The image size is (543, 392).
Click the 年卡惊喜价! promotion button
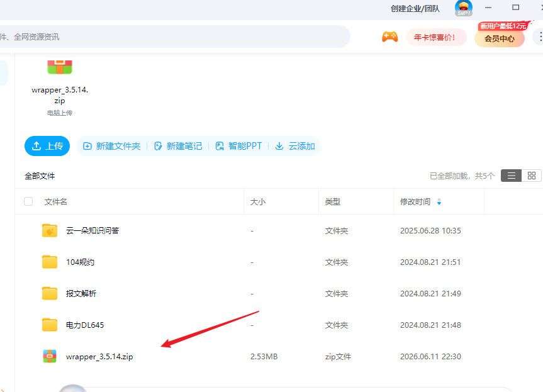[436, 37]
